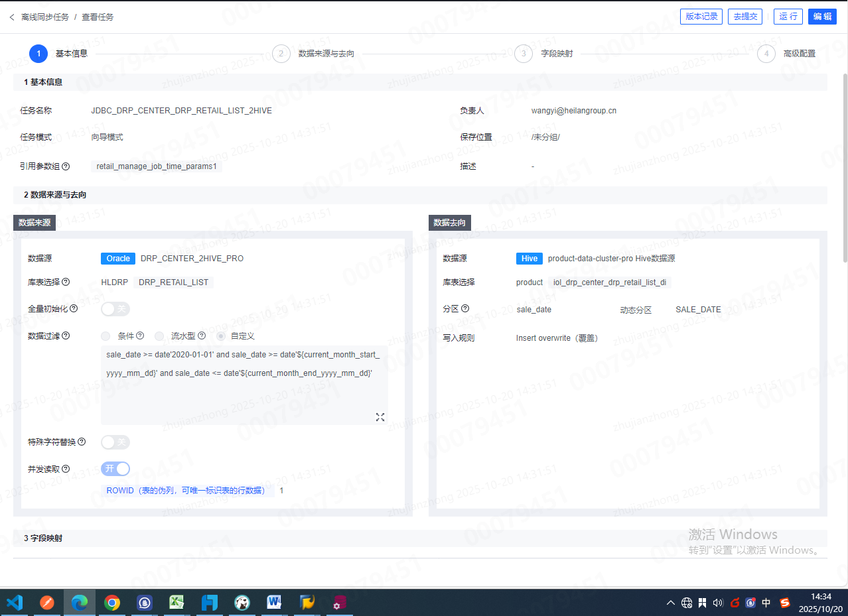The width and height of the screenshot is (848, 616).
Task: Click help icon next to 引用参数组
Action: pos(66,166)
